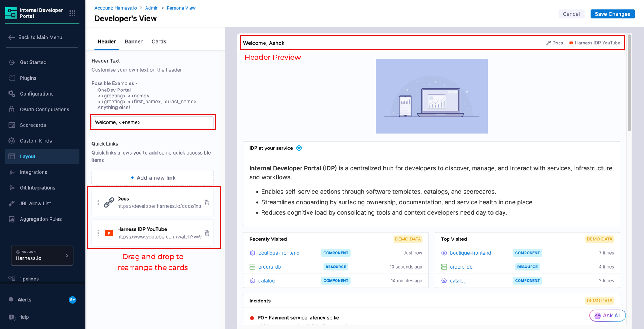Click the IDP at your service badge icon
The height and width of the screenshot is (329, 644).
click(x=299, y=148)
